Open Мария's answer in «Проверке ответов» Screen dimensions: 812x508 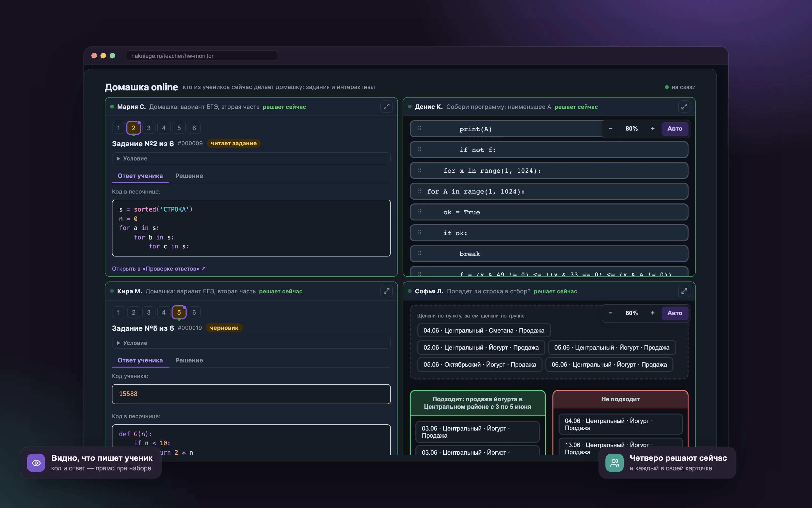click(x=159, y=269)
